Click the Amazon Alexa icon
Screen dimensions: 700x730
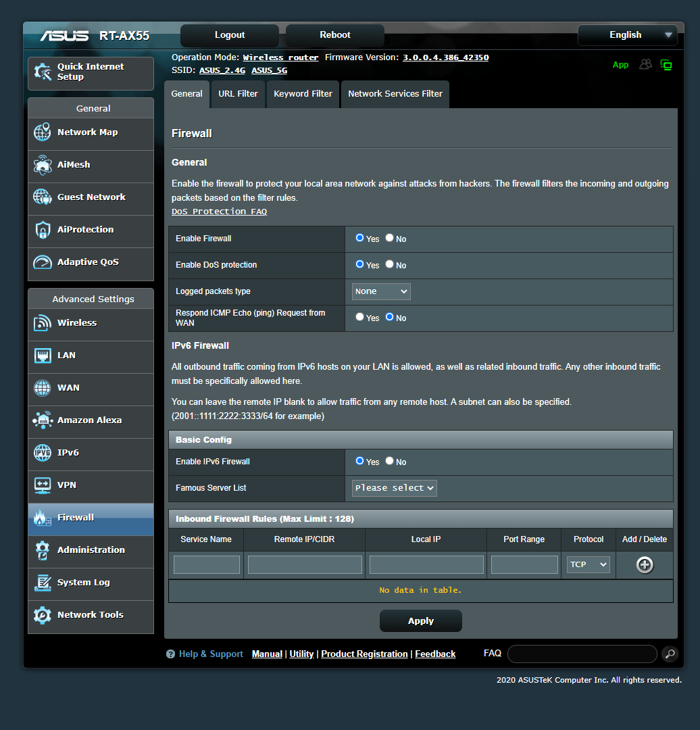[43, 420]
